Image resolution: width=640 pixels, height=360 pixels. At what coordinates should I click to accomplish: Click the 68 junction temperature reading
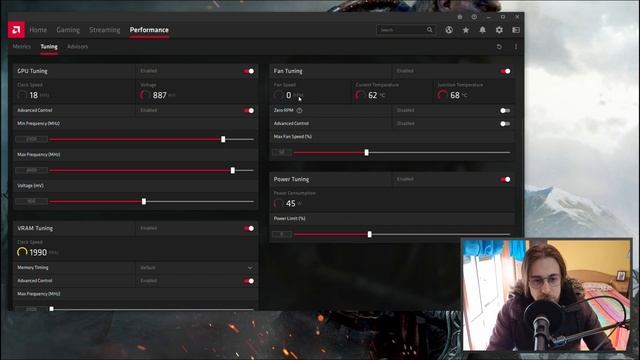coord(455,95)
